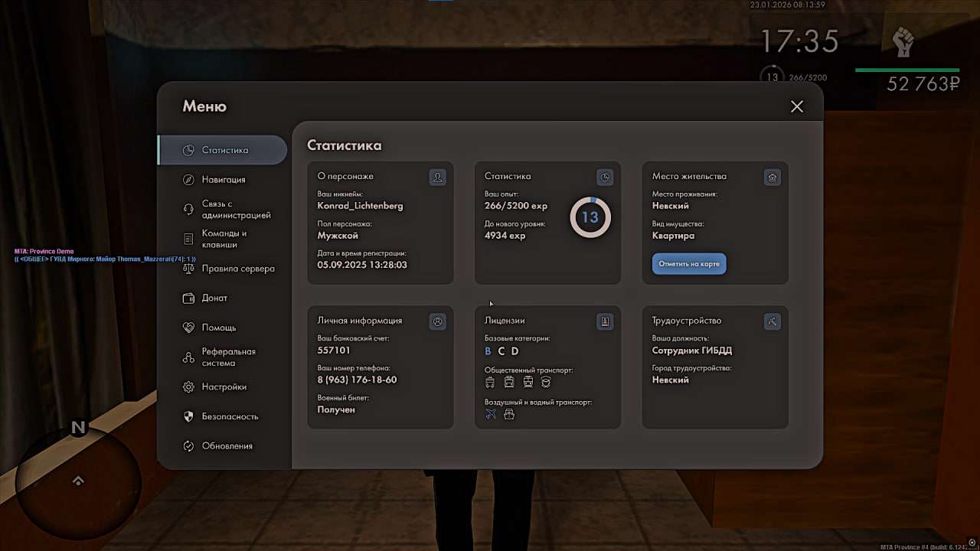Click the document icon in Лицензии card

tap(605, 322)
